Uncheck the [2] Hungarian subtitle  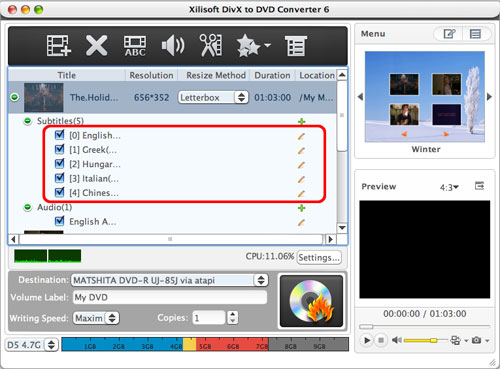(x=59, y=163)
